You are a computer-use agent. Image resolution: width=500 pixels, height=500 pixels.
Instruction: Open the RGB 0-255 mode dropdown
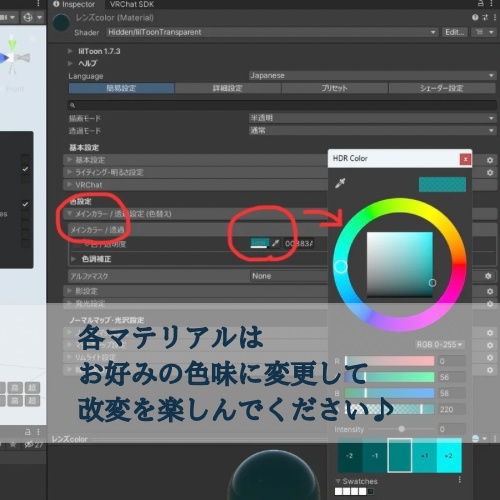[x=439, y=344]
